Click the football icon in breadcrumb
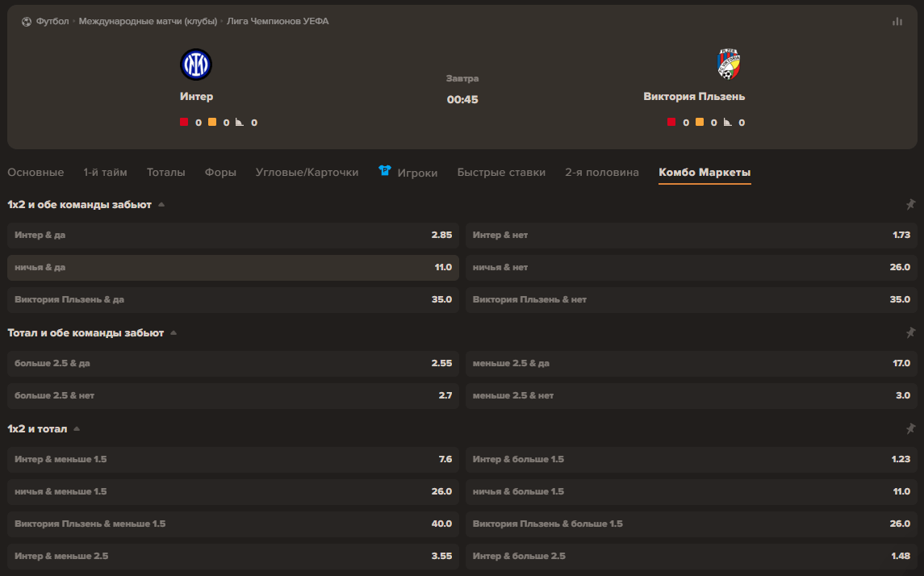Screen dimensions: 924x576 tap(27, 22)
